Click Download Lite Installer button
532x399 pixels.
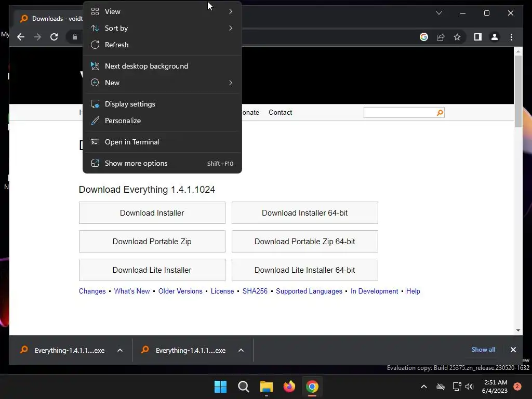(x=152, y=270)
